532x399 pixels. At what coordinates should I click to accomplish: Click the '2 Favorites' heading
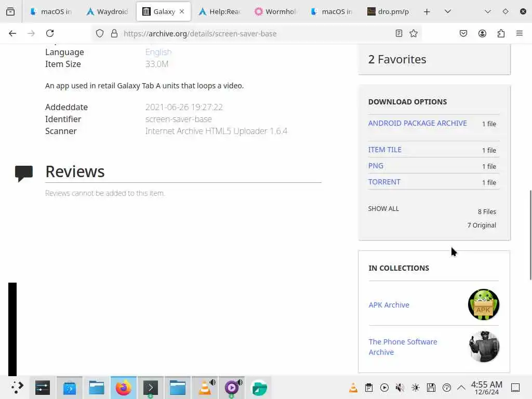point(397,59)
